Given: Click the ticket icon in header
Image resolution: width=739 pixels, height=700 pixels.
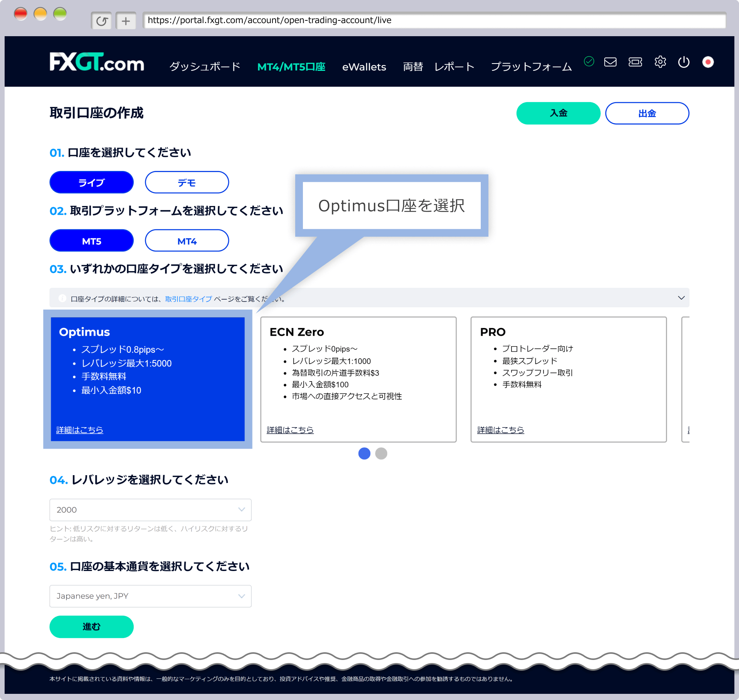Looking at the screenshot, I should click(635, 62).
